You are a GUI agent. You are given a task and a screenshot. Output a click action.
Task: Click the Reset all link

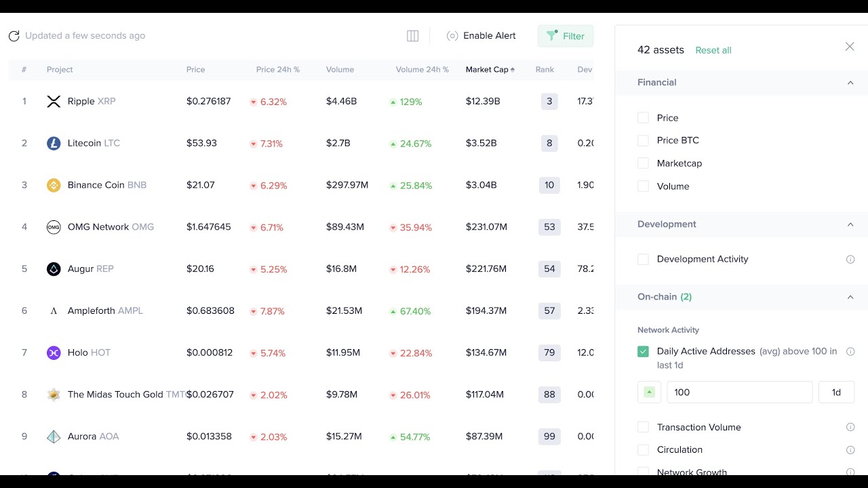click(x=713, y=50)
